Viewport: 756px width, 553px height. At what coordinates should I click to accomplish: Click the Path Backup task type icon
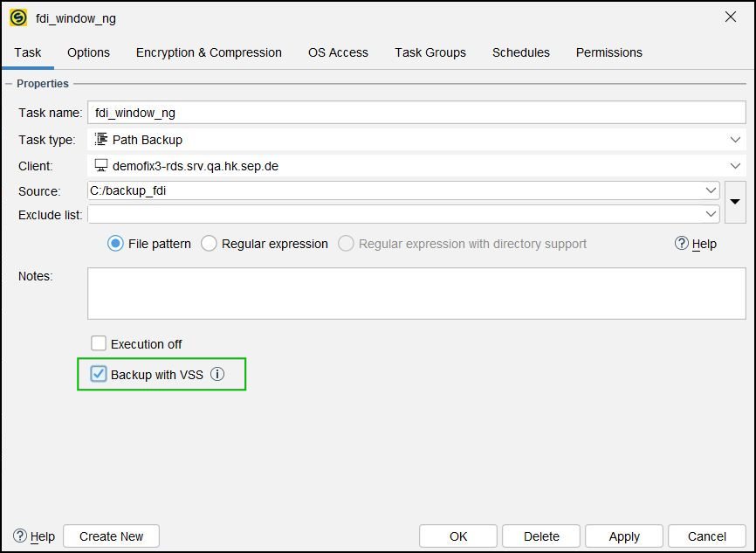pyautogui.click(x=102, y=138)
